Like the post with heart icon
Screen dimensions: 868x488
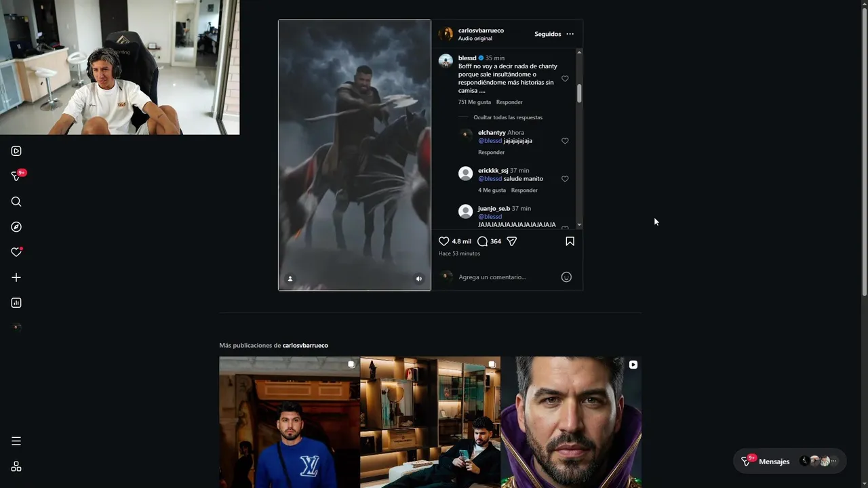444,241
